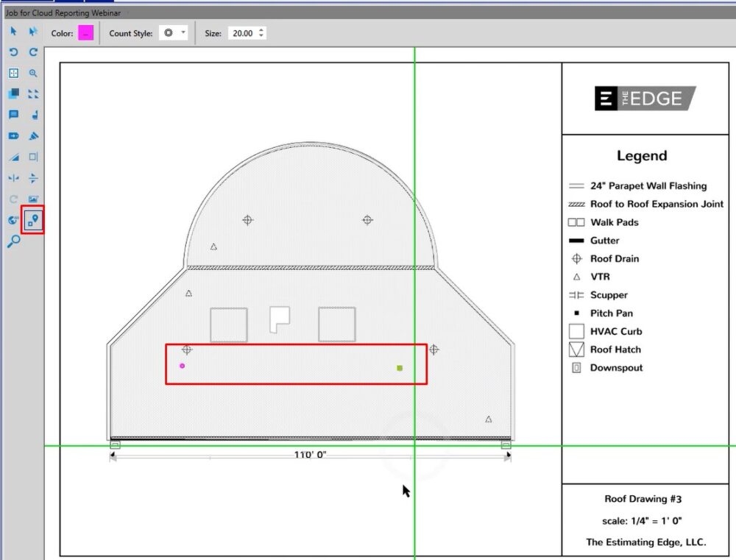Select the zoom magnifier tool

click(32, 73)
